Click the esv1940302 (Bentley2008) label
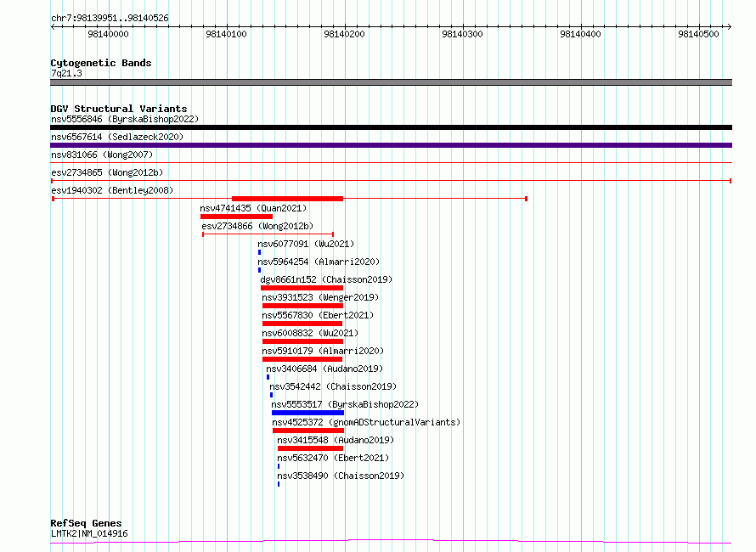This screenshot has width=756, height=552. pos(112,190)
